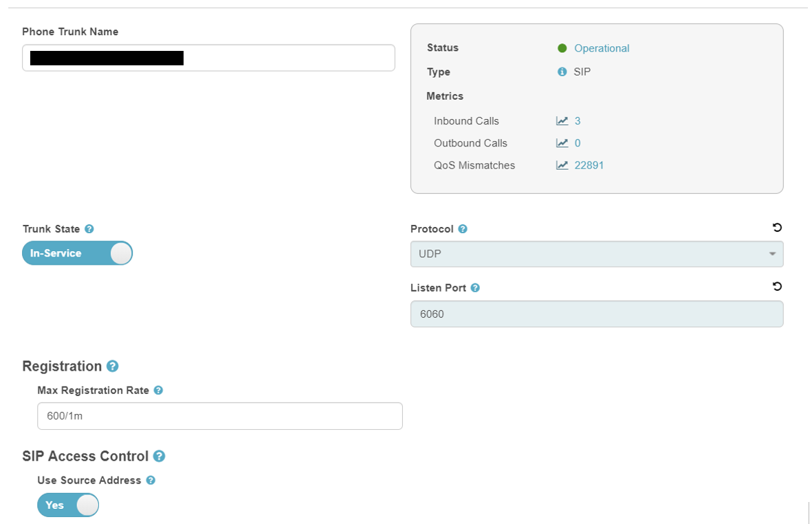Screen dimensions: 812x524
Task: Click the Type info icon
Action: (562, 72)
